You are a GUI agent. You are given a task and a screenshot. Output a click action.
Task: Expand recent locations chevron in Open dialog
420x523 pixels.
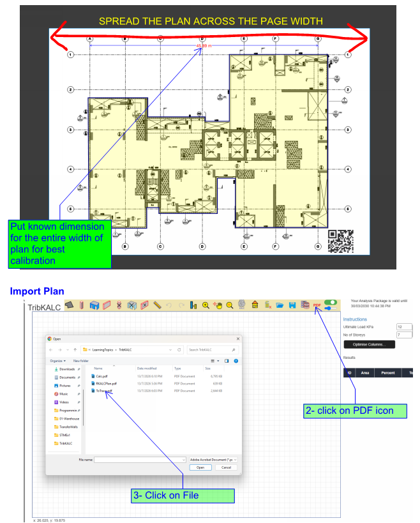[x=68, y=350]
